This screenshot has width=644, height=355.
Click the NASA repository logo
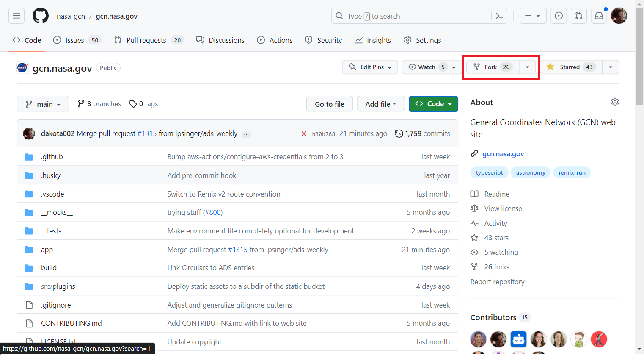pos(22,67)
